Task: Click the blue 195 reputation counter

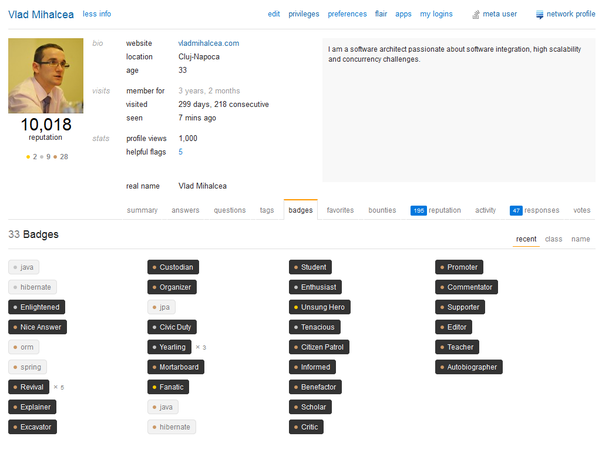Action: tap(418, 210)
